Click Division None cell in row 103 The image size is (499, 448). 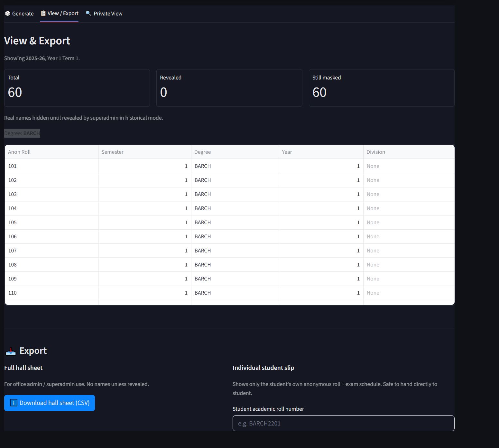pos(409,194)
